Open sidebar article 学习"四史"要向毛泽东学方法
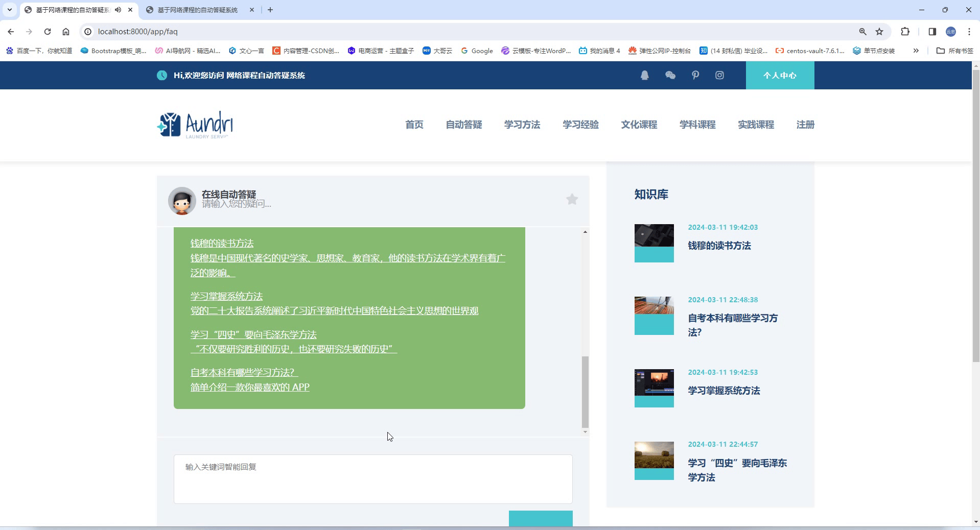Image resolution: width=980 pixels, height=530 pixels. [737, 470]
